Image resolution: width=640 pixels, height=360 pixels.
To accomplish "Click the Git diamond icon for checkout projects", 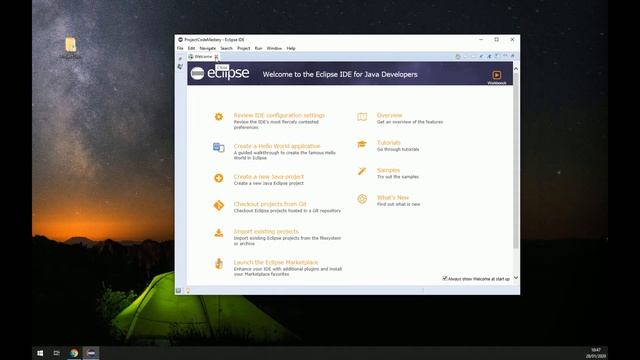I will click(219, 205).
